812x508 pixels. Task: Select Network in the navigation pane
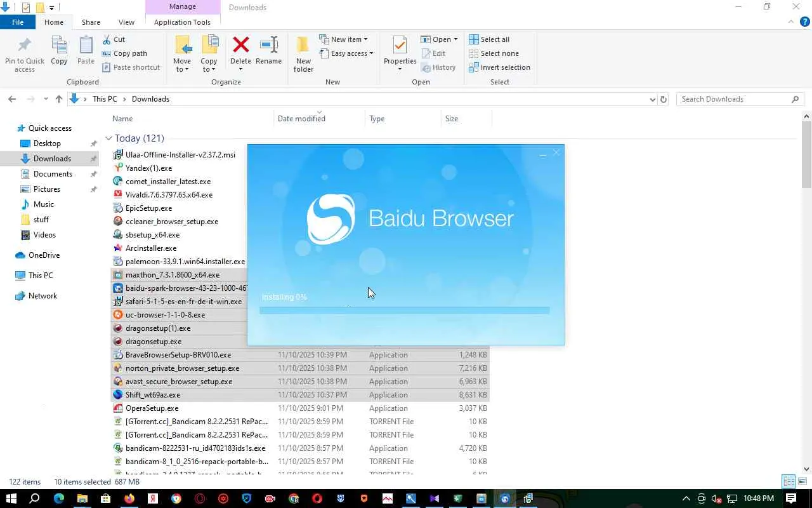tap(43, 296)
